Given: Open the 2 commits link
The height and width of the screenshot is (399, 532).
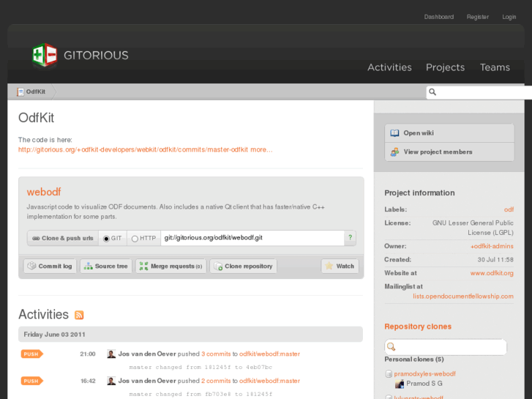Looking at the screenshot, I should pos(216,381).
